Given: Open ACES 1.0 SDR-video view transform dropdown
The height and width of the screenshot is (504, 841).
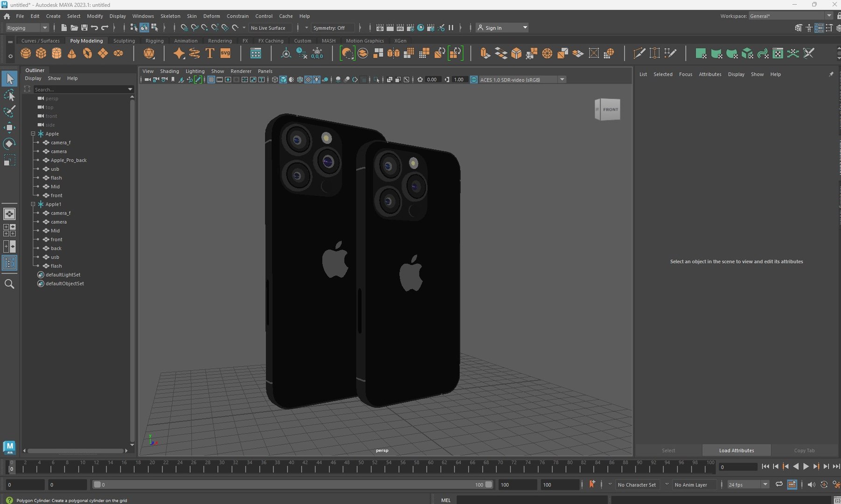Looking at the screenshot, I should pyautogui.click(x=522, y=80).
